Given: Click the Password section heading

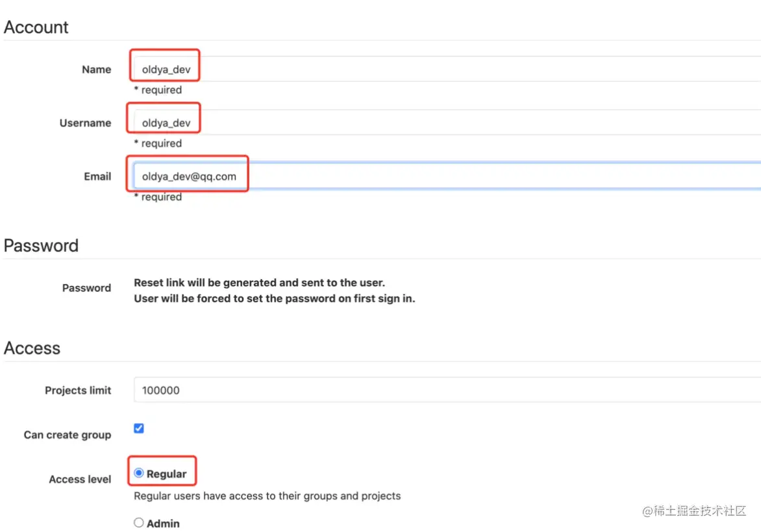Looking at the screenshot, I should 41,246.
